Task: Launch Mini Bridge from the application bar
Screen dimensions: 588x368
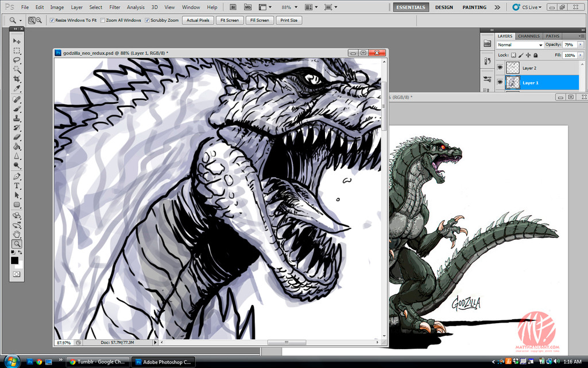Action: [x=247, y=7]
